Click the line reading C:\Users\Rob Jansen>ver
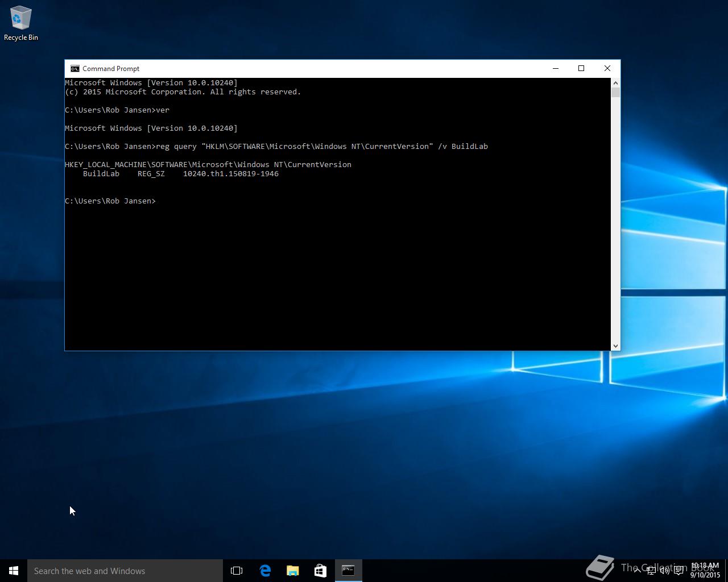This screenshot has width=728, height=582. pos(117,110)
